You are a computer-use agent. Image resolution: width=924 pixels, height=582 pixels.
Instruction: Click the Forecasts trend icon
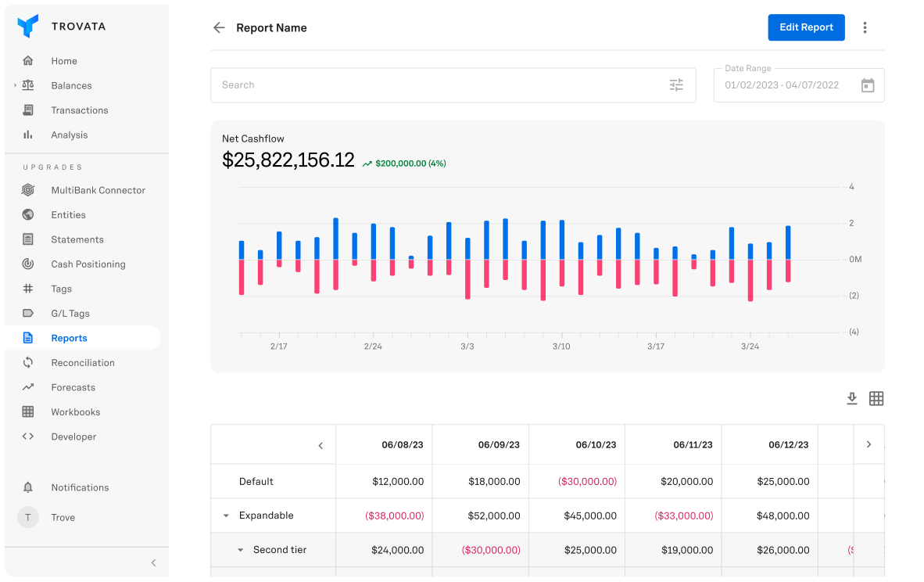click(27, 387)
